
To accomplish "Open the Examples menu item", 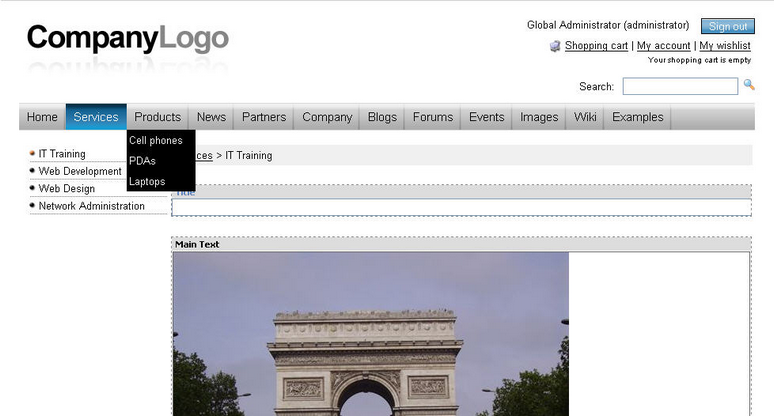I will tap(637, 117).
